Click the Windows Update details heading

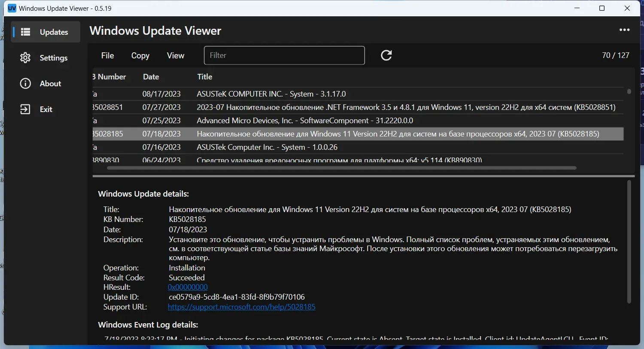point(143,194)
